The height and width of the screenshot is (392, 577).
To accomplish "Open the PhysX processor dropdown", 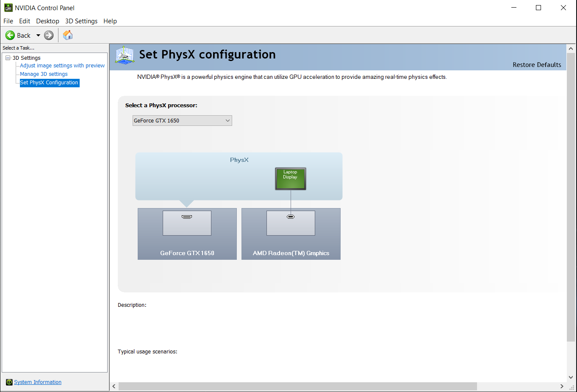I will pos(182,121).
